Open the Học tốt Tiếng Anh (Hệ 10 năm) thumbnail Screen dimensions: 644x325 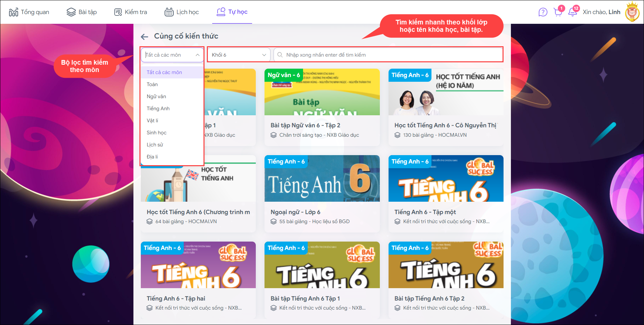(x=446, y=92)
